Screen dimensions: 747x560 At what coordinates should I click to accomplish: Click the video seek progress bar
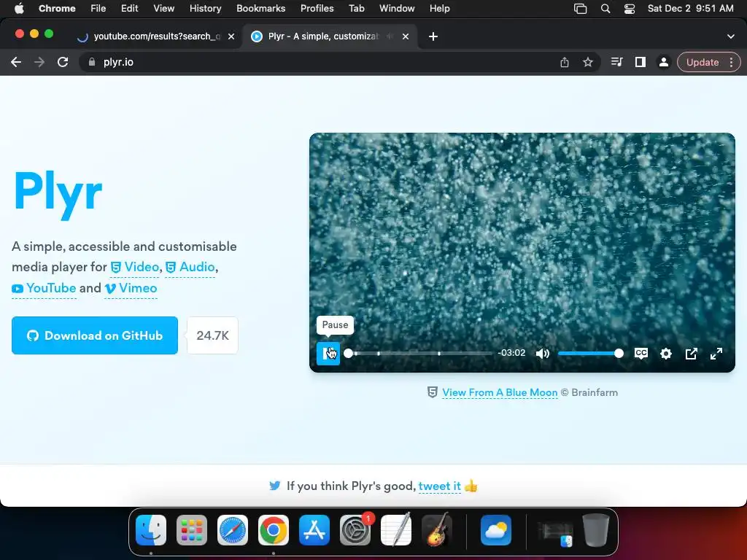tap(419, 354)
